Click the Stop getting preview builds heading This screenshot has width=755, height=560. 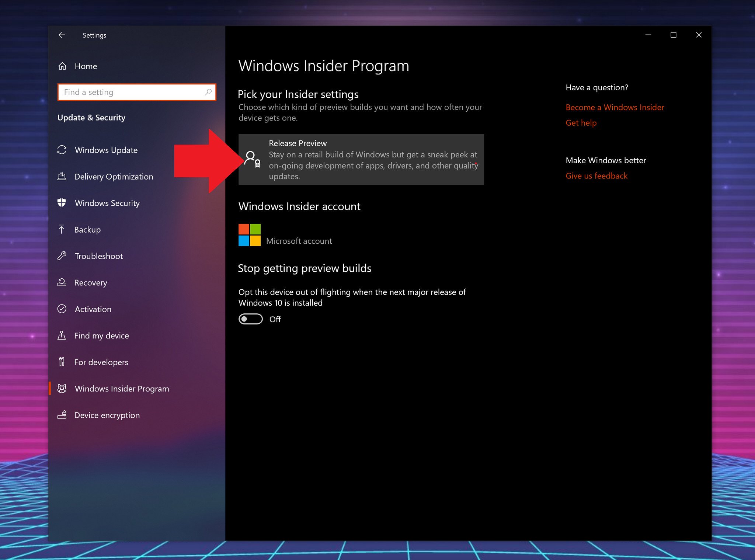click(305, 268)
